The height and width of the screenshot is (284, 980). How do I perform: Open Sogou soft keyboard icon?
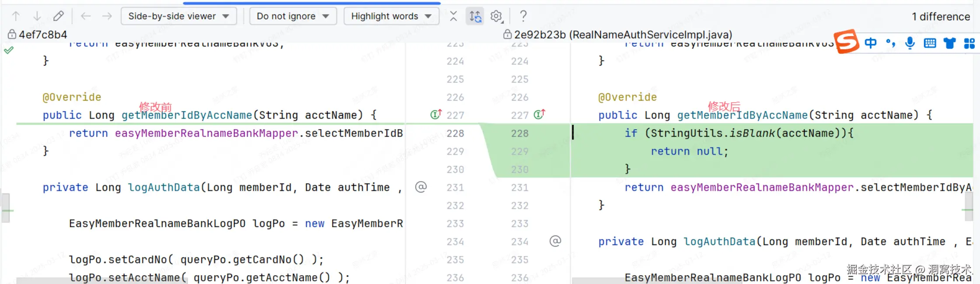tap(930, 43)
